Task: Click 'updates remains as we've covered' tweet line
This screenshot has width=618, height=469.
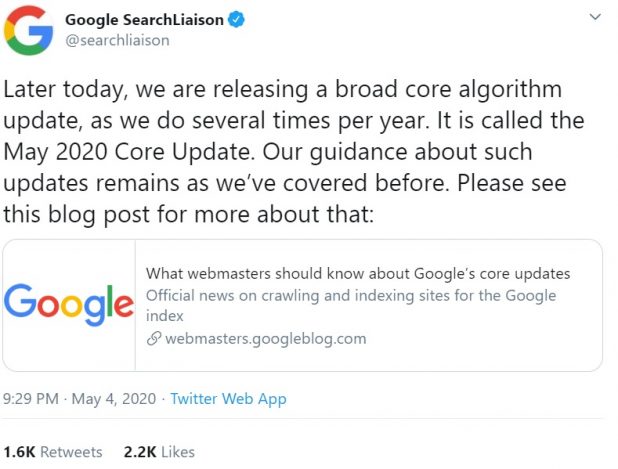Action: click(285, 183)
